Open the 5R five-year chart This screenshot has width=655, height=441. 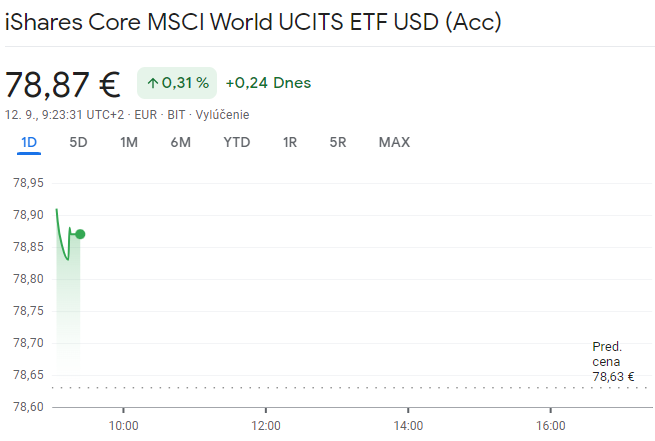[338, 142]
